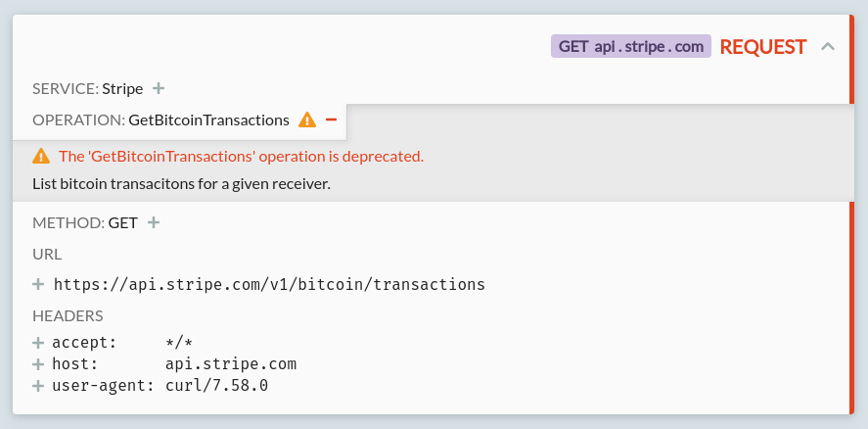The height and width of the screenshot is (429, 868).
Task: Click the Stripe service name
Action: tap(122, 89)
